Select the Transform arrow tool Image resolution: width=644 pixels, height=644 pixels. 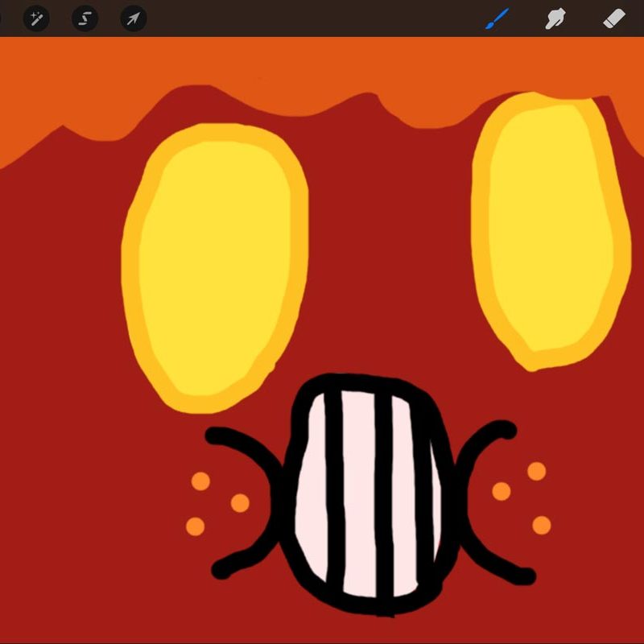coord(134,18)
